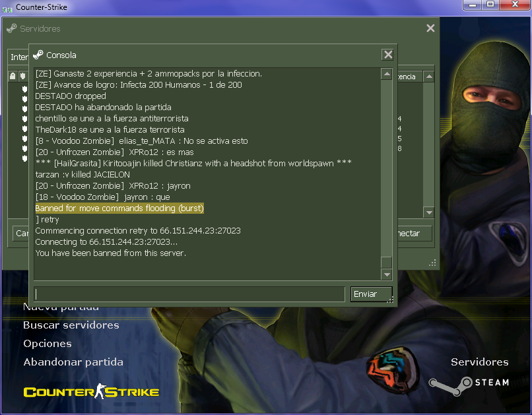Image resolution: width=532 pixels, height=415 pixels.
Task: Focus the console command input field
Action: (x=189, y=294)
